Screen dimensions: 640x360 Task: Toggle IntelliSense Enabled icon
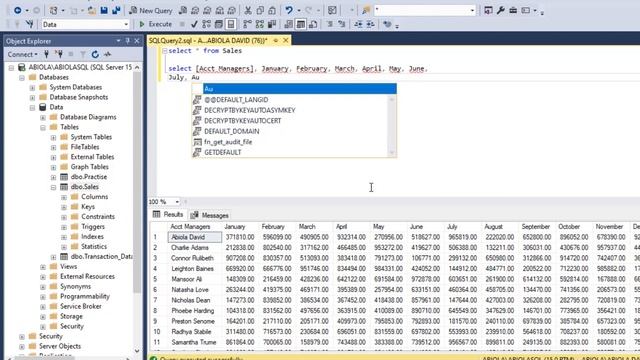click(231, 24)
